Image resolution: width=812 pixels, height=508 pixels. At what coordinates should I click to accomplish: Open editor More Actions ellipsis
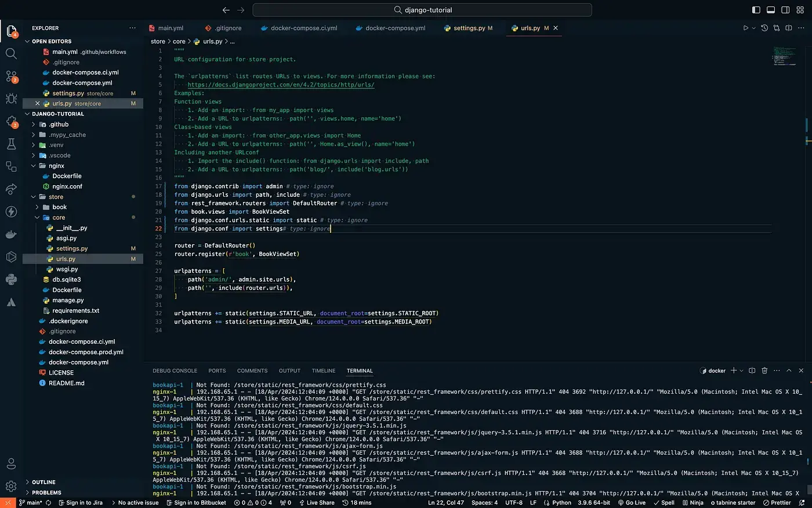801,28
